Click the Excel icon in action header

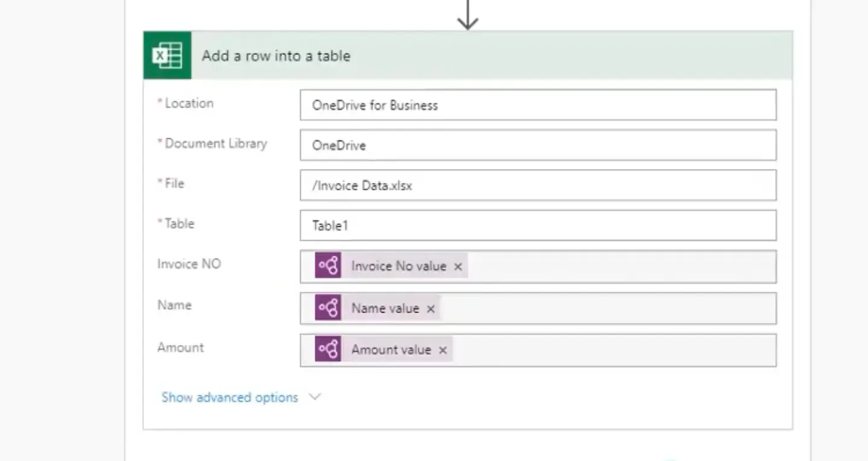[167, 56]
